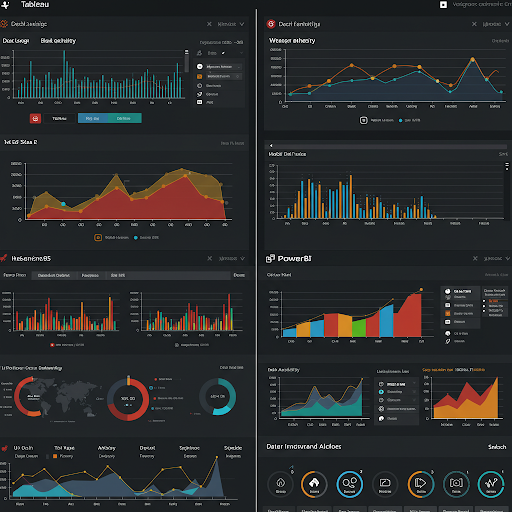The image size is (512, 512).
Task: Open the Arhiory tab in the bottom-left panel
Action: (107, 448)
